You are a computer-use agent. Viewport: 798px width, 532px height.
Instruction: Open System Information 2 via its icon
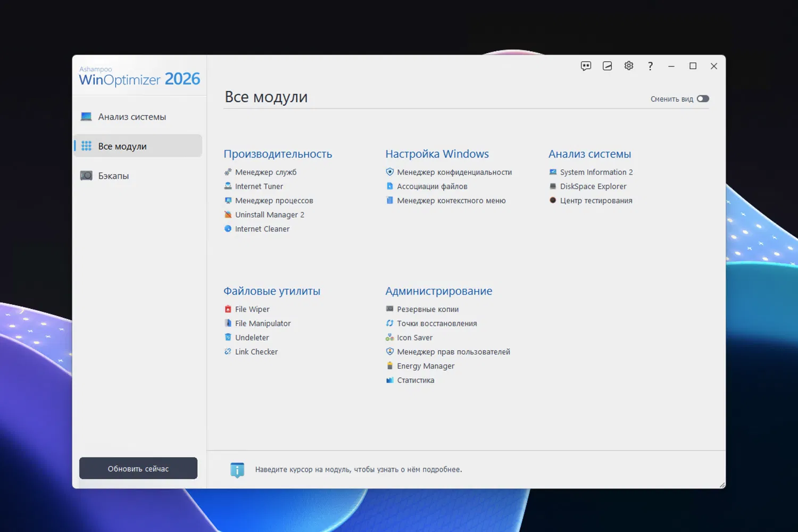click(x=553, y=172)
